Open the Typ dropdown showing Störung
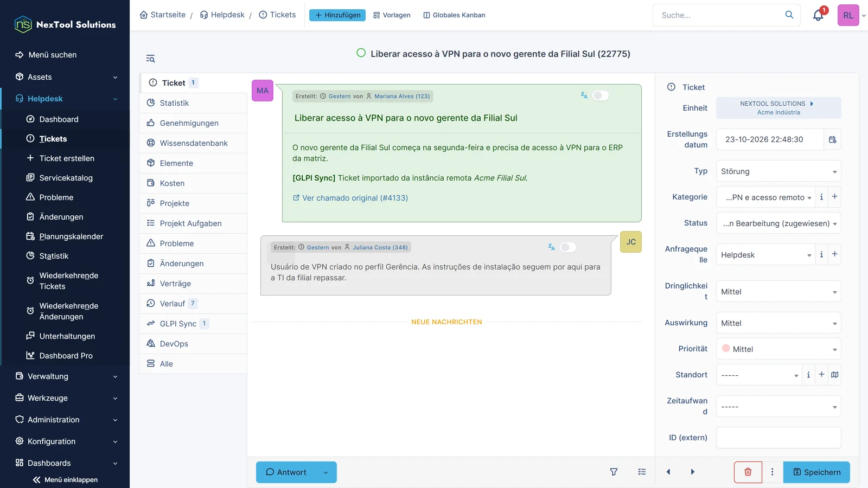This screenshot has height=488, width=868. click(x=778, y=171)
